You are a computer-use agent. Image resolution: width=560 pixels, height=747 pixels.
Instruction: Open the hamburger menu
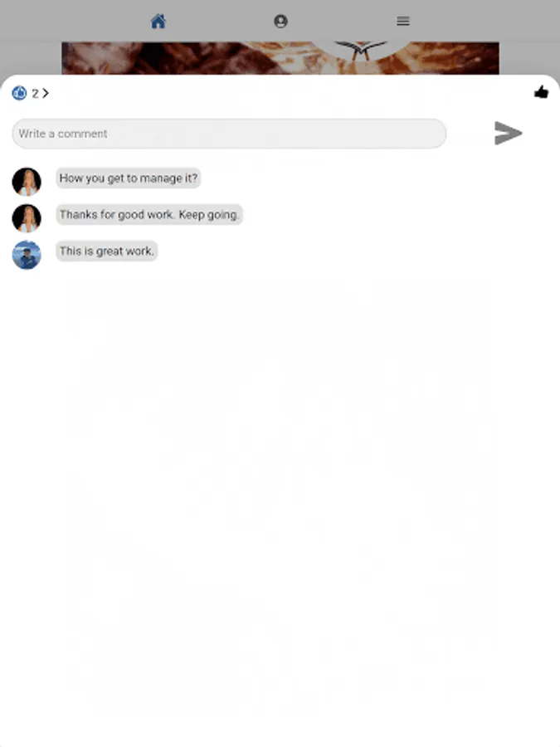(403, 22)
